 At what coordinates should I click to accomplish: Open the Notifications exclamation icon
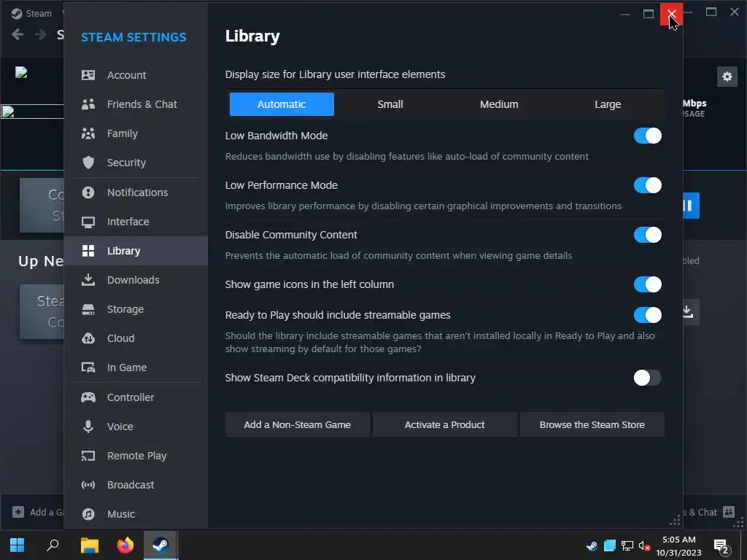coord(88,192)
